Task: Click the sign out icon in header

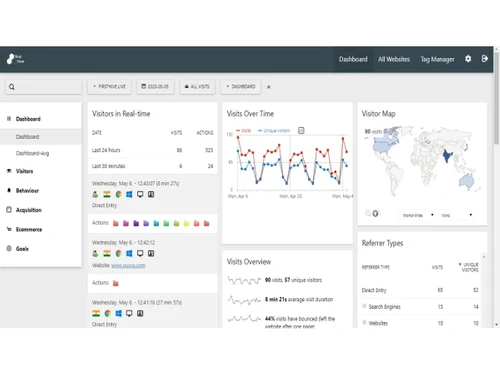Action: (485, 59)
